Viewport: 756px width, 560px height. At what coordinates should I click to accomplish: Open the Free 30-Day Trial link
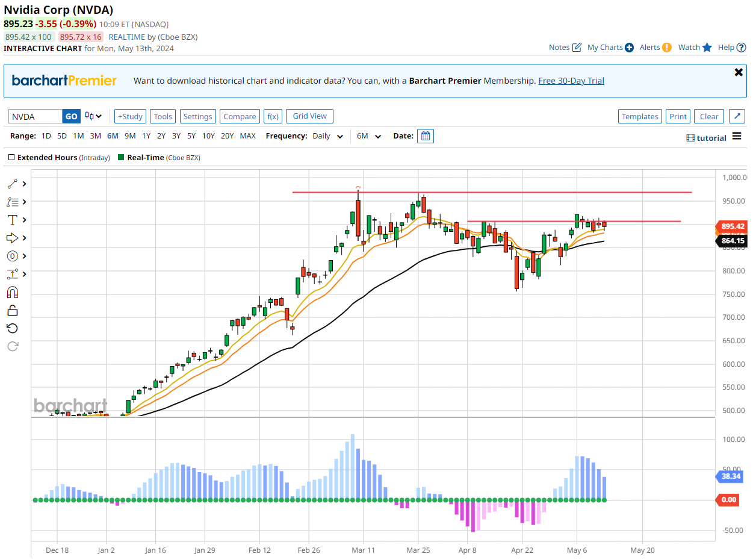click(x=571, y=81)
